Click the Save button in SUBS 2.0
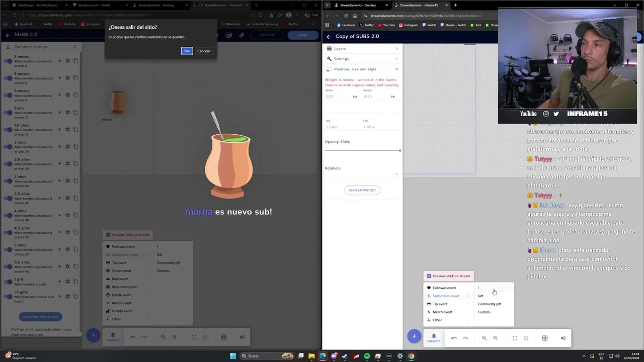The image size is (644, 362). tap(303, 35)
